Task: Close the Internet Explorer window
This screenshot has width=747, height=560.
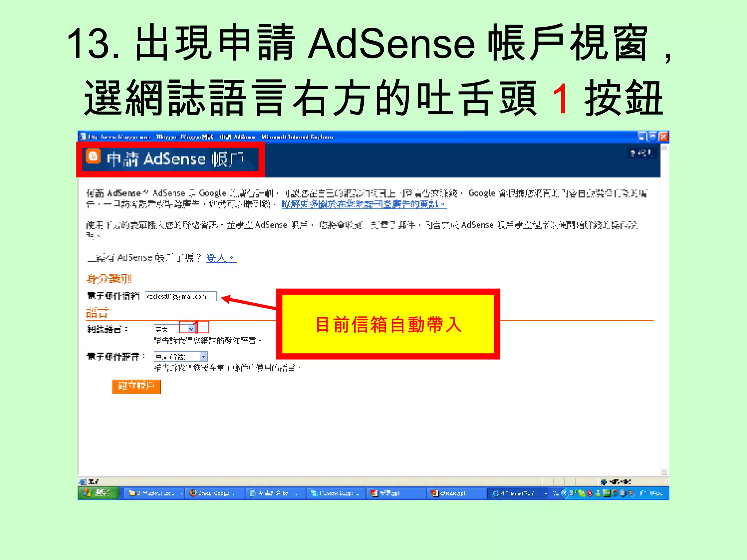Action: coord(663,137)
